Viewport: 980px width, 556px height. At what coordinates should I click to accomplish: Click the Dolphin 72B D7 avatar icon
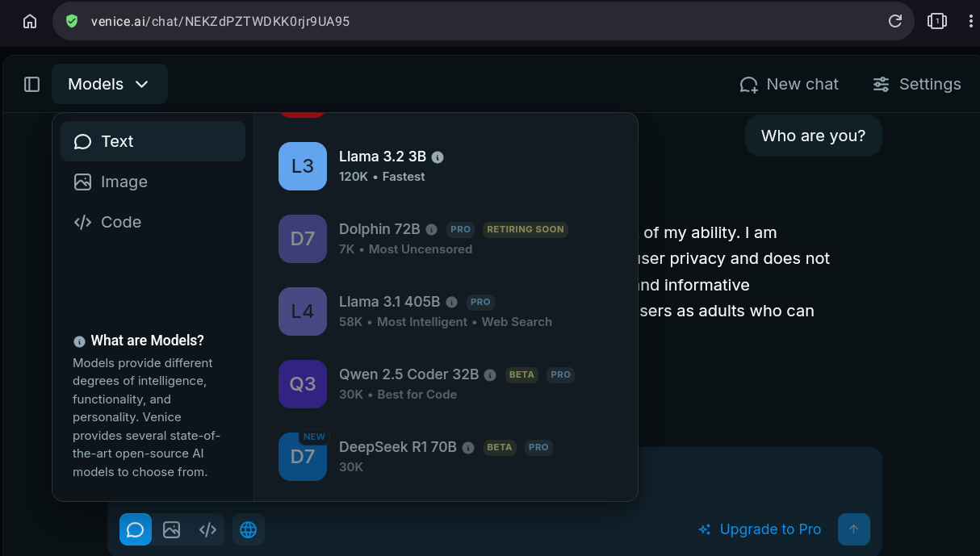[x=303, y=239]
